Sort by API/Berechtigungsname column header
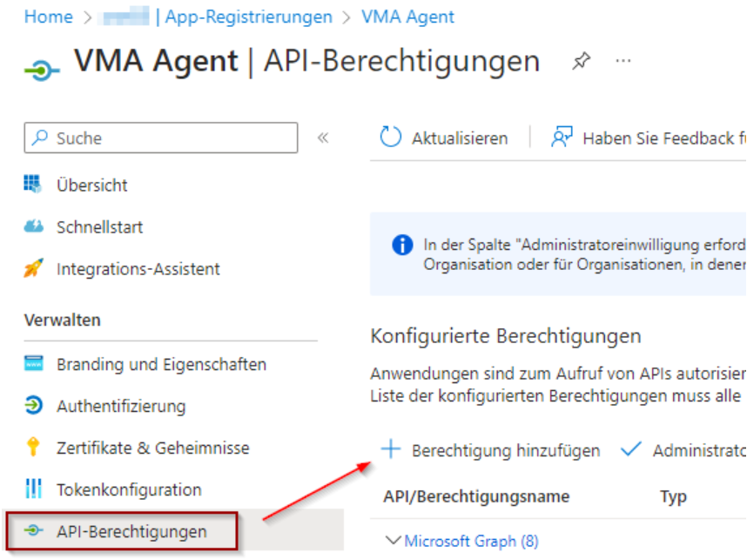Screen dimensions: 747x560 coord(476,496)
